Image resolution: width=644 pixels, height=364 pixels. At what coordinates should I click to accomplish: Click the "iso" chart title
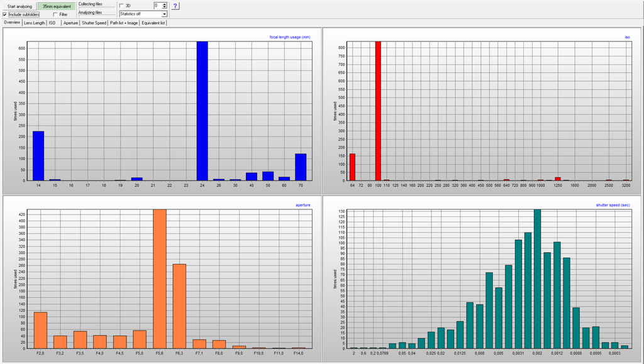627,37
